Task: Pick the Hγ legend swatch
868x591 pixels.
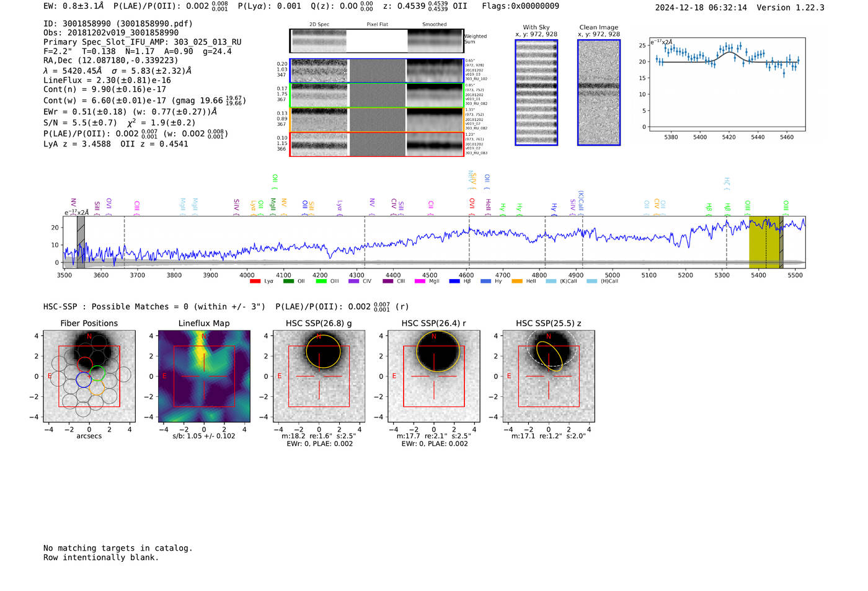Action: pyautogui.click(x=485, y=282)
